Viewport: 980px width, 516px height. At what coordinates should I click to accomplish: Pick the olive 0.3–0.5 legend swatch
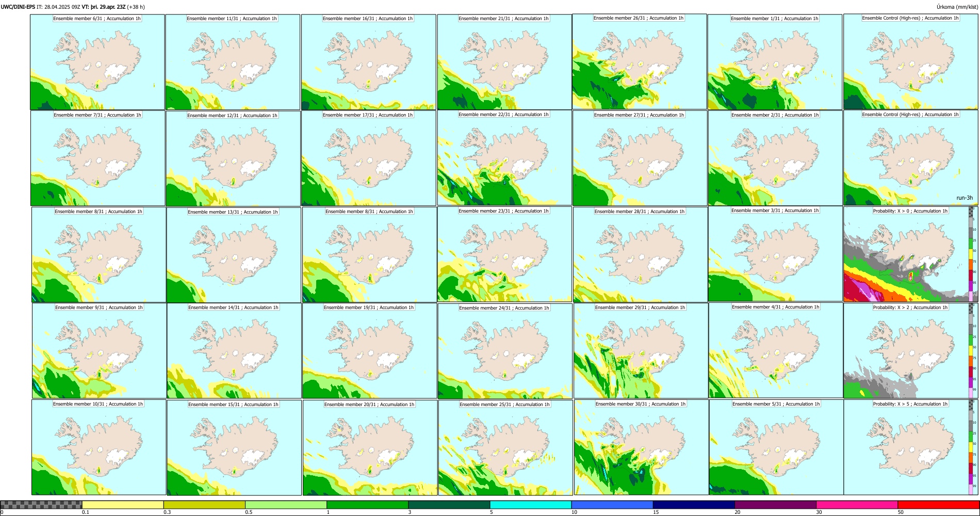click(204, 505)
